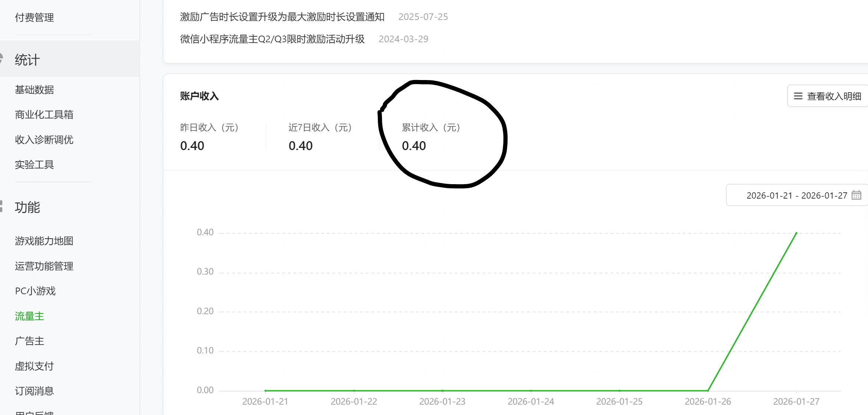The image size is (868, 415).
Task: Go to 基础数据 menu item
Action: [x=34, y=90]
